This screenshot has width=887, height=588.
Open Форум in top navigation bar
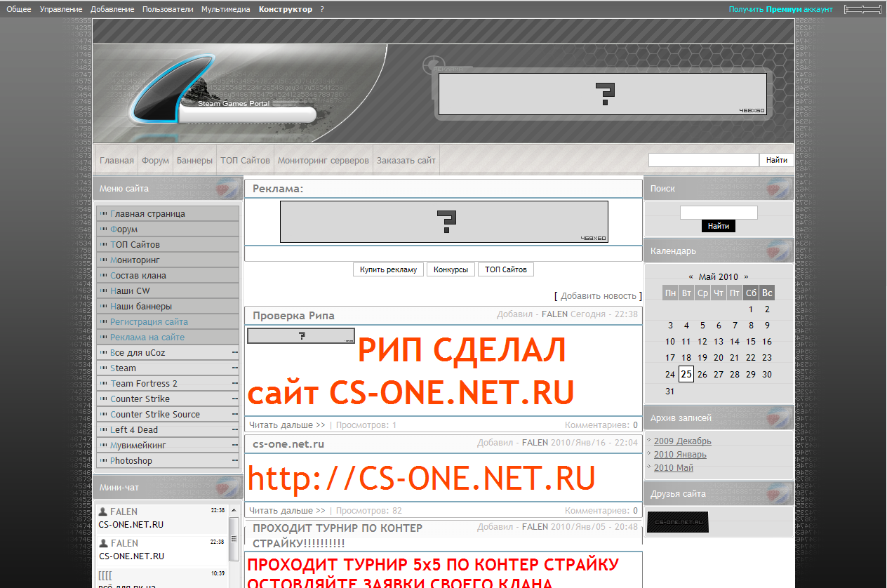pyautogui.click(x=155, y=160)
